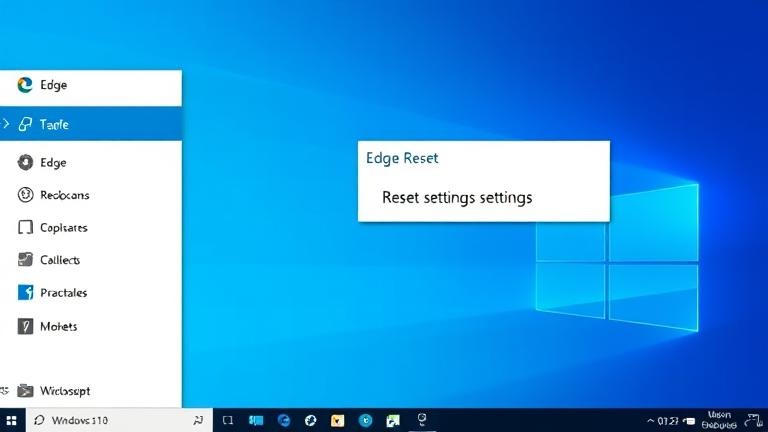
Task: Launch the Edge browser from the taskbar
Action: [x=284, y=420]
